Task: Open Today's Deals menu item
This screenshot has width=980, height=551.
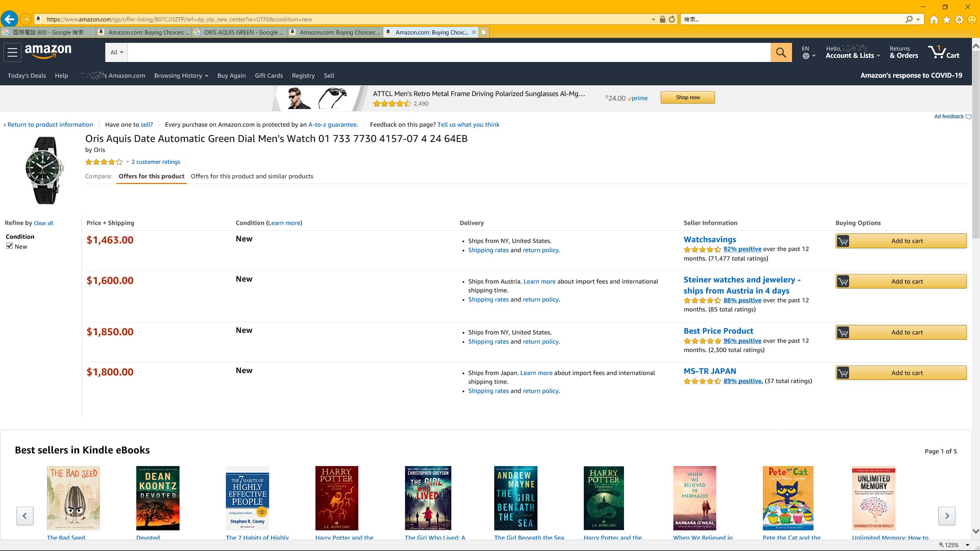Action: tap(27, 76)
